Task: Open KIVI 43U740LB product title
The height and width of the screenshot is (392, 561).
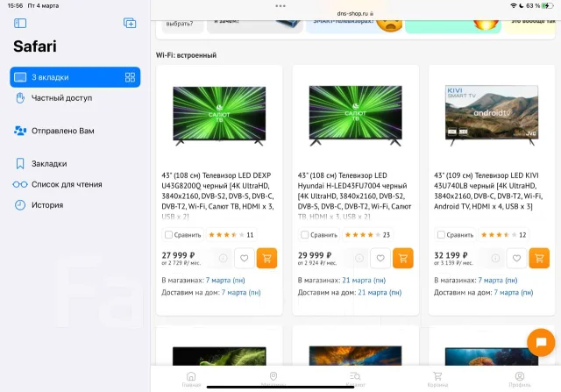Action: [489, 191]
